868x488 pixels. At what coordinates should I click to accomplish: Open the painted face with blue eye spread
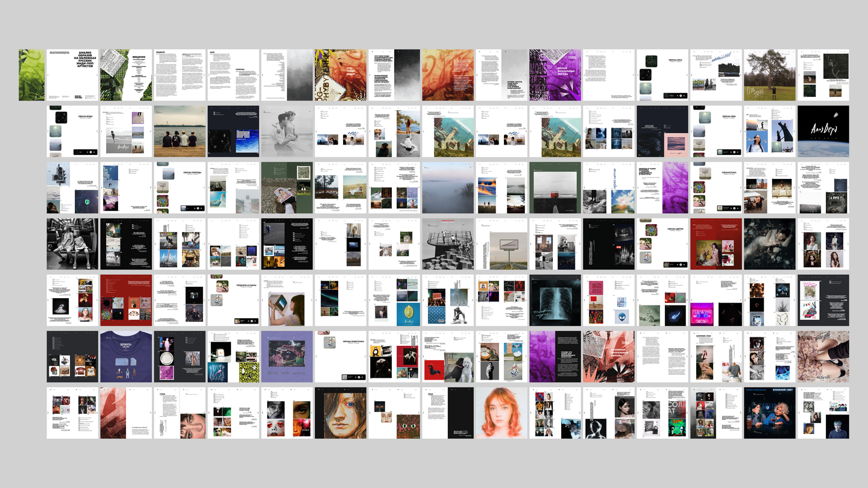[341, 413]
